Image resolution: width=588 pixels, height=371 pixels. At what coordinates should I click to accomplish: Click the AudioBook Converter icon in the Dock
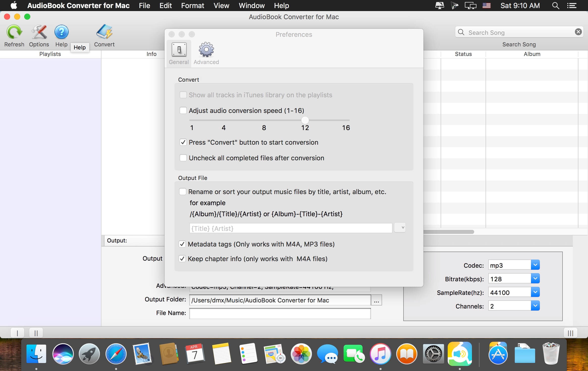[x=460, y=354]
